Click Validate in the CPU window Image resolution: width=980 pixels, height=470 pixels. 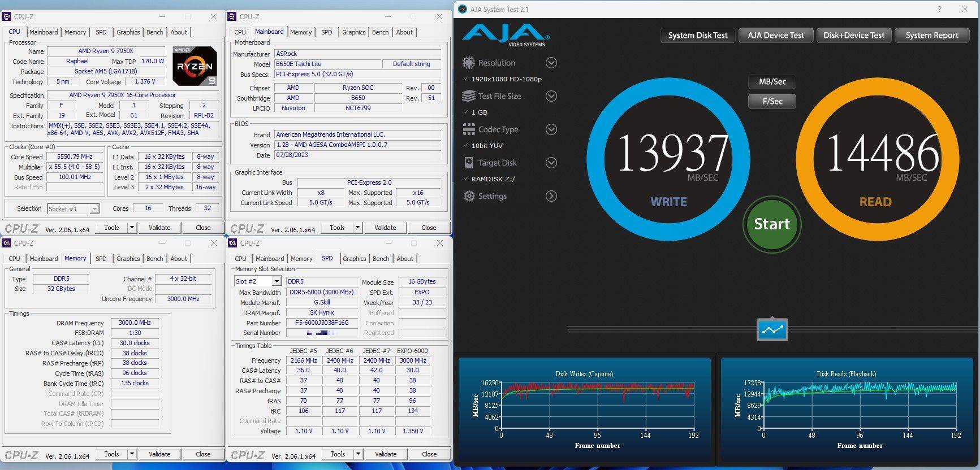[x=159, y=228]
